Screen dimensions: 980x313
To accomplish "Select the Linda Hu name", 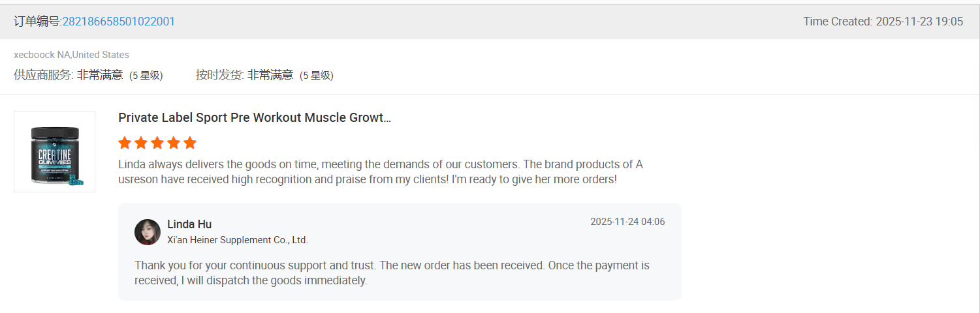I will (189, 224).
